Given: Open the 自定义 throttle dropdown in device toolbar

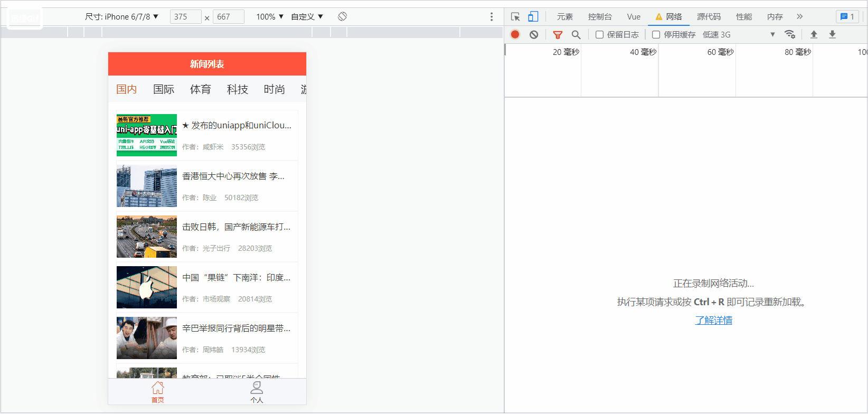Looking at the screenshot, I should 307,17.
